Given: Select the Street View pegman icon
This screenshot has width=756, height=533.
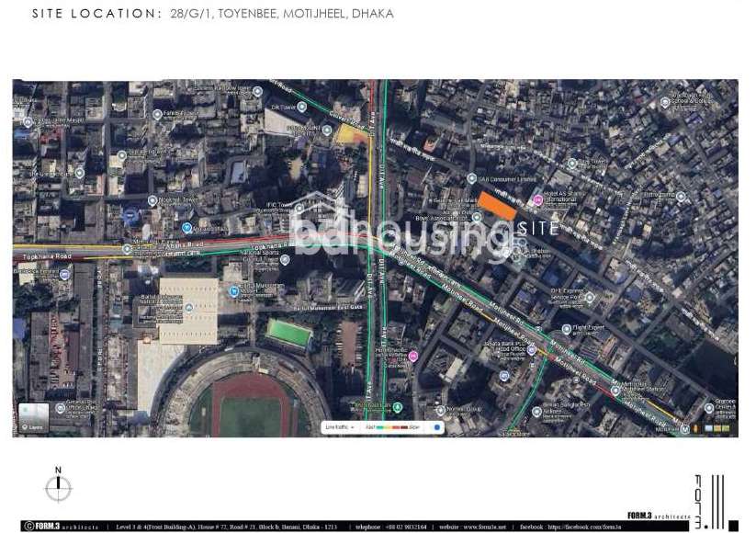Looking at the screenshot, I should click(x=695, y=428).
